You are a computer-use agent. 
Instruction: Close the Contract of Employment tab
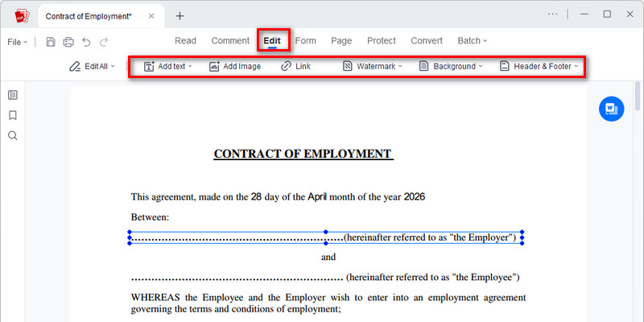[151, 16]
